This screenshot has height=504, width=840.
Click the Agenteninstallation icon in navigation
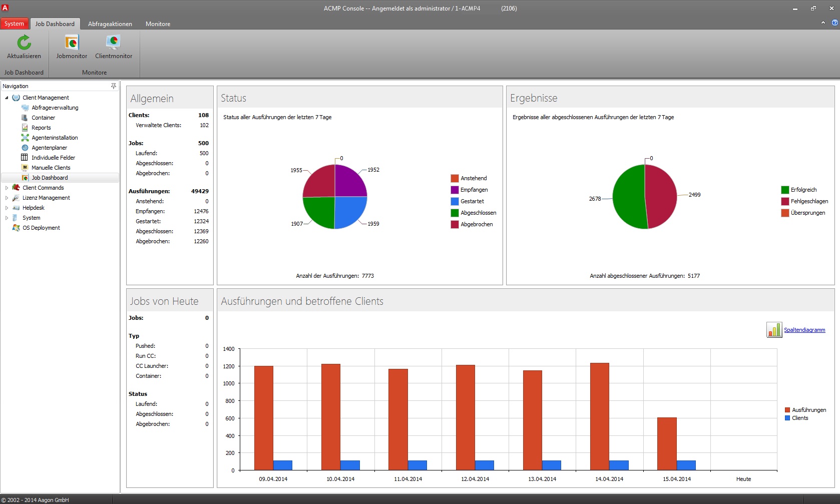[25, 138]
